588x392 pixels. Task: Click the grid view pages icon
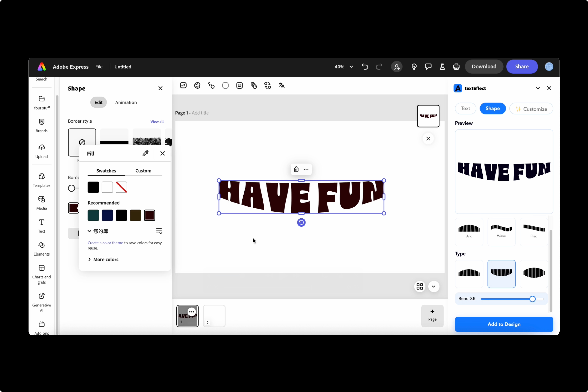[x=420, y=287]
